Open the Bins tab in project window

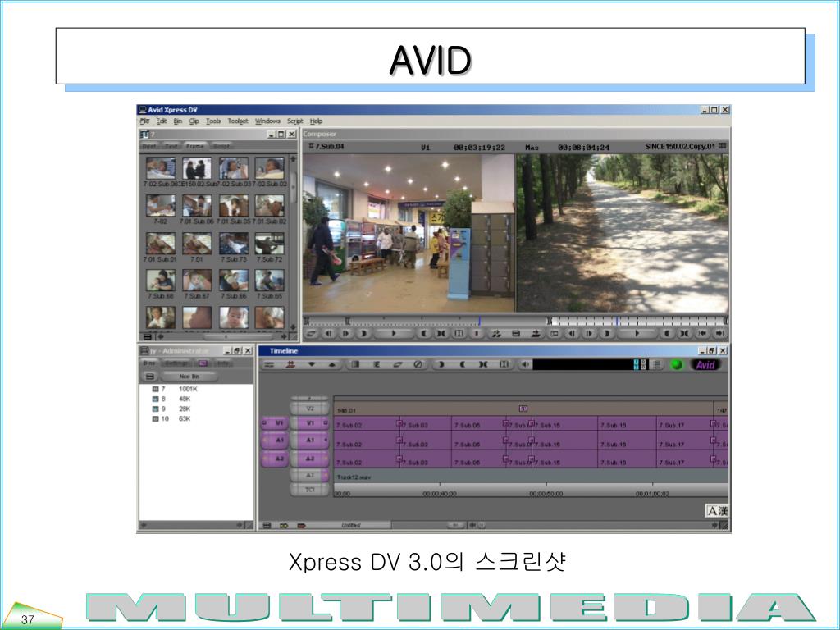pos(149,363)
